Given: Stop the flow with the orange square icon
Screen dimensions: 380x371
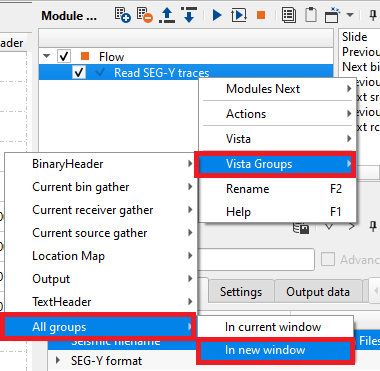Looking at the screenshot, I should tap(261, 15).
